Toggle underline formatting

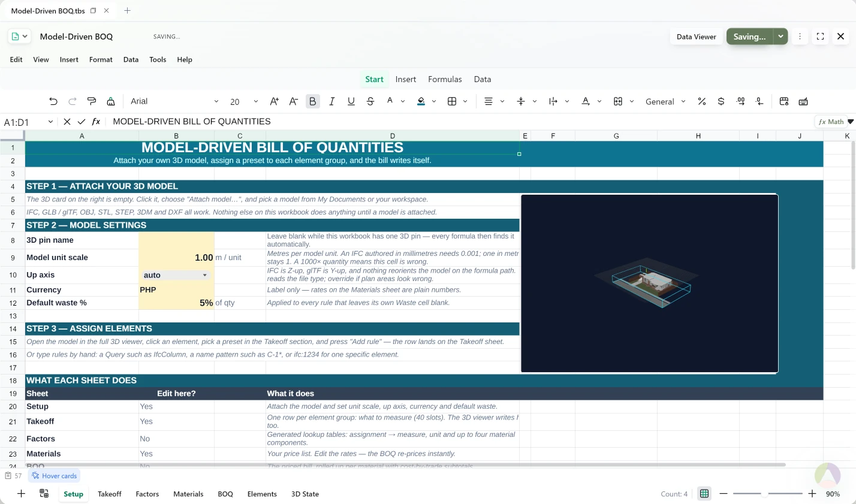(351, 101)
